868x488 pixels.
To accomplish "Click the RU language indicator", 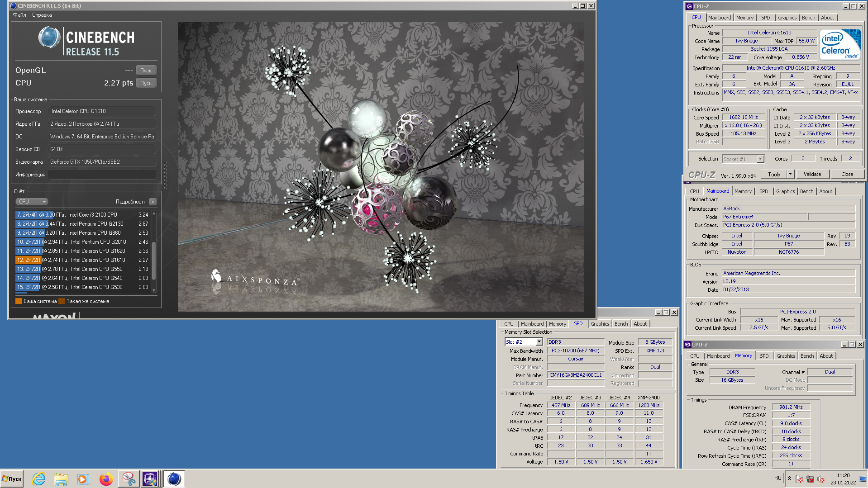I will click(777, 478).
